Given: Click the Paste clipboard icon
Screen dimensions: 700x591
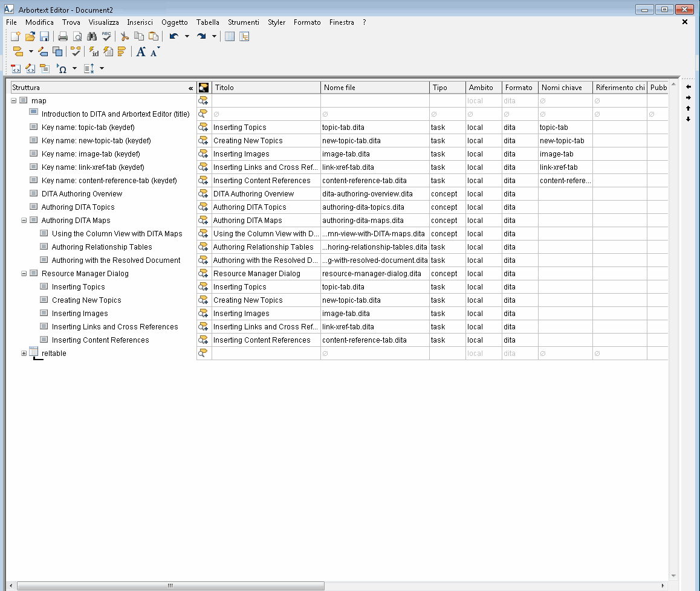Looking at the screenshot, I should pos(154,37).
